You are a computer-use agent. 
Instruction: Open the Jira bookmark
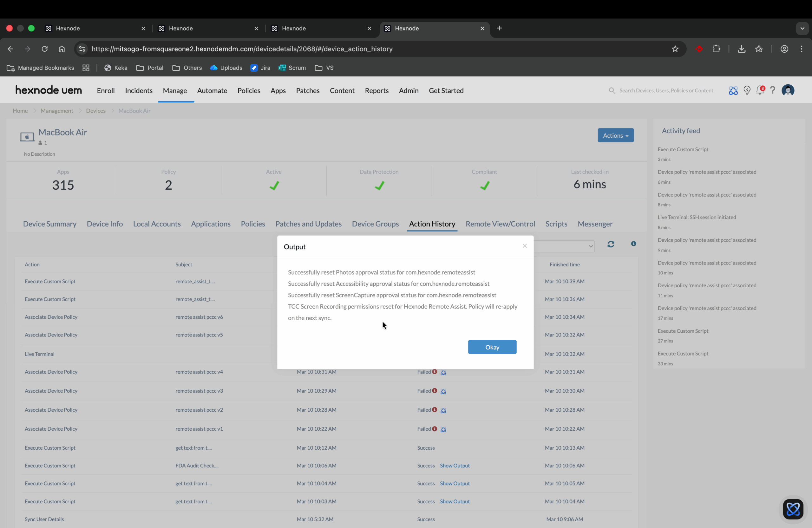point(260,68)
